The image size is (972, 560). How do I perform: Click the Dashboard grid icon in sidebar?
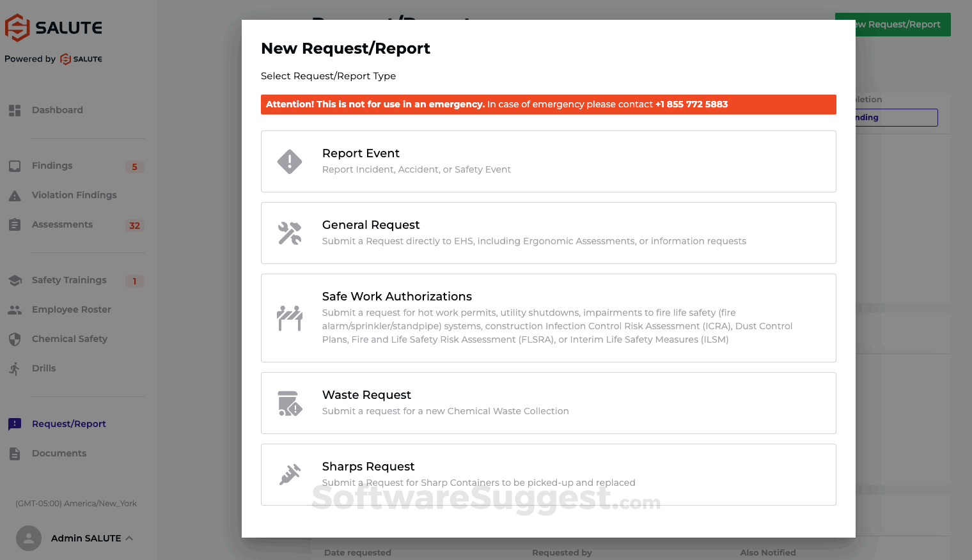(x=15, y=110)
